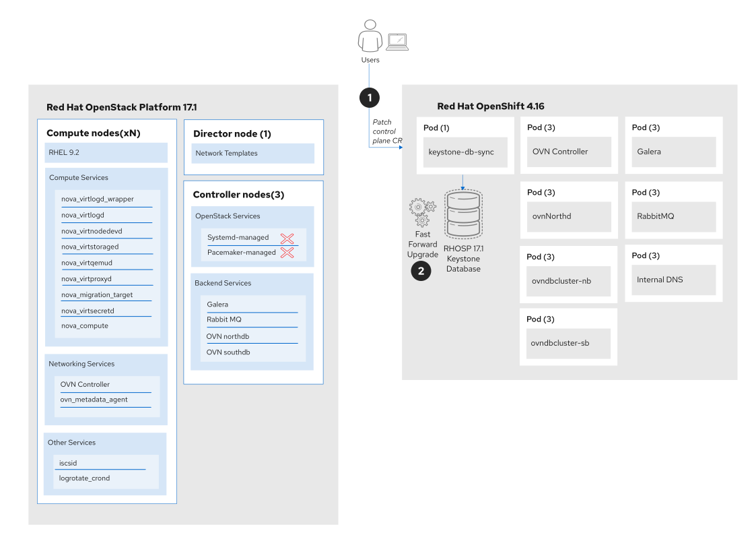Click the 'Pacemaker-managed' text
Viewport: 756px width, 535px height.
(242, 252)
